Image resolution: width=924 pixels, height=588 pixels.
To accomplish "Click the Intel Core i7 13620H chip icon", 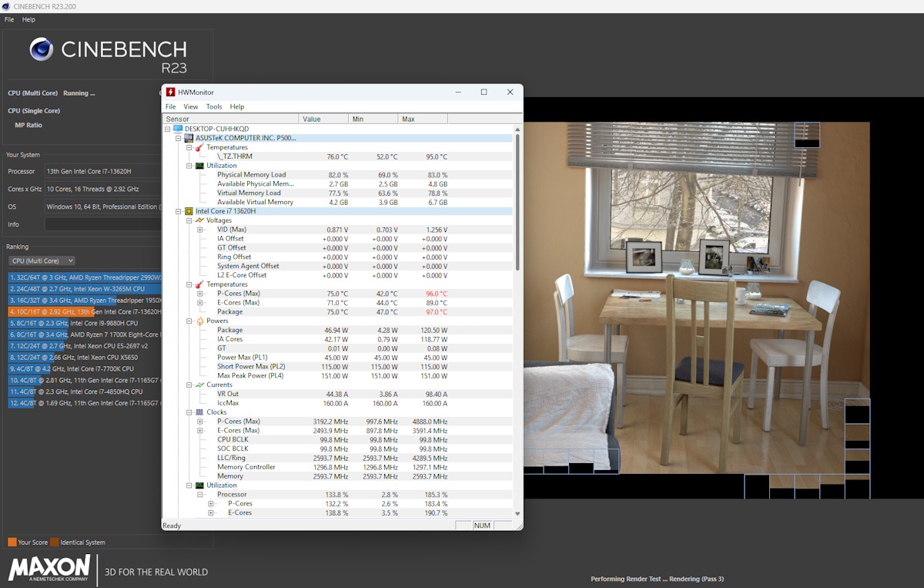I will point(189,210).
